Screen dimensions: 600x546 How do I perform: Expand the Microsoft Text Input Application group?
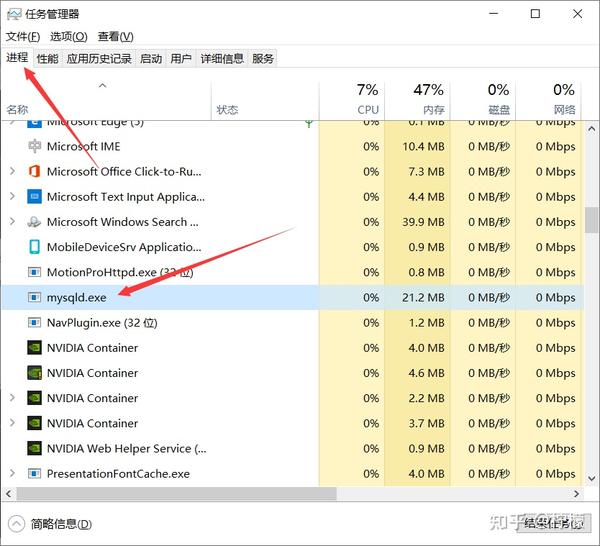pos(12,196)
